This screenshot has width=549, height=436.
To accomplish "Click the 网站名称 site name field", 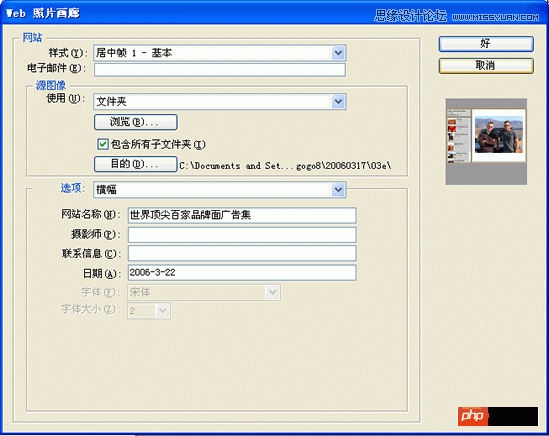I will (242, 215).
